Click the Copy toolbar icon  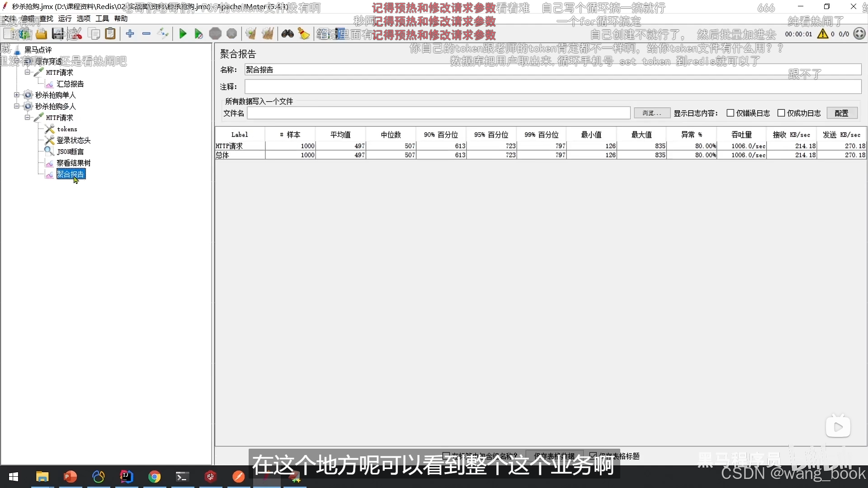coord(94,34)
